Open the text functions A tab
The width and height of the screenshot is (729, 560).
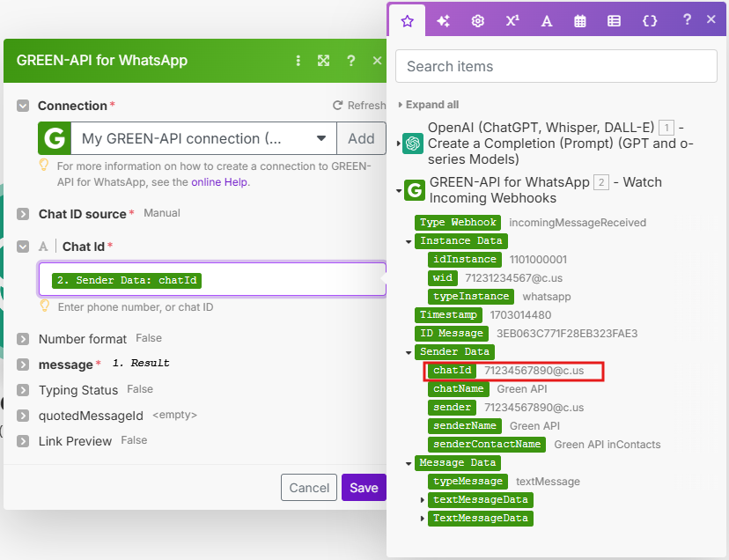(x=547, y=20)
